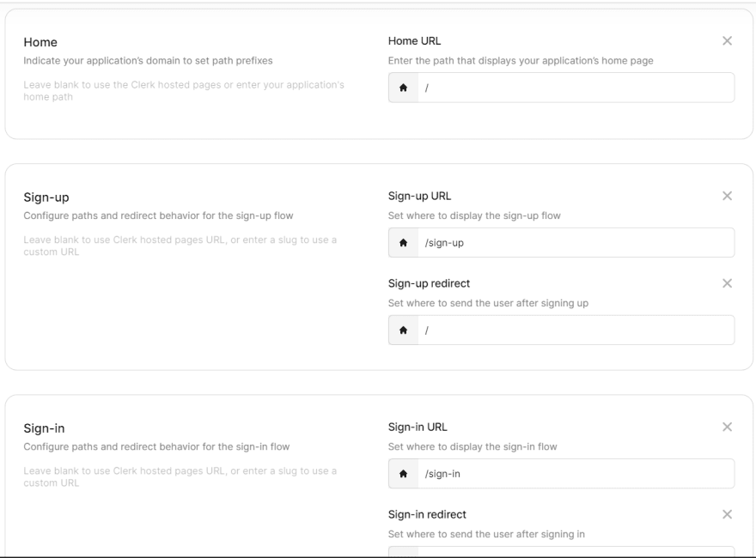Click the X icon beside Home URL
Viewport: 756px width, 558px height.
tap(727, 41)
